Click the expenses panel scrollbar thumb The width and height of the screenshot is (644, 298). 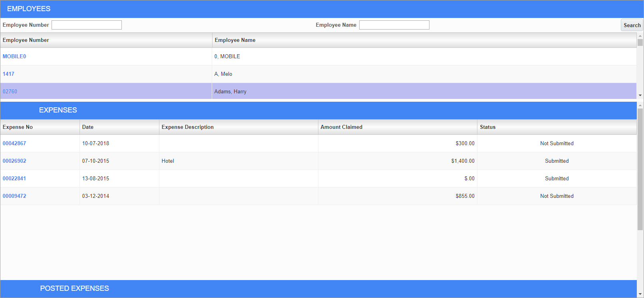(640, 169)
